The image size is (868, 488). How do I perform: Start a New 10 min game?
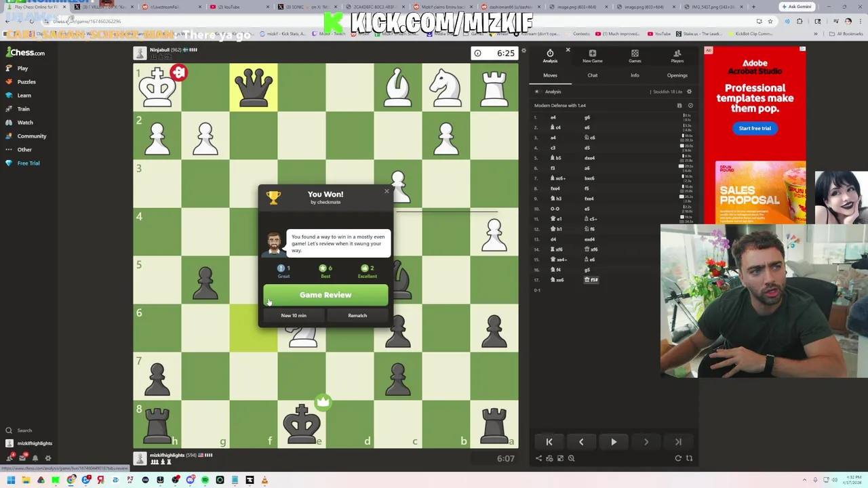click(294, 315)
